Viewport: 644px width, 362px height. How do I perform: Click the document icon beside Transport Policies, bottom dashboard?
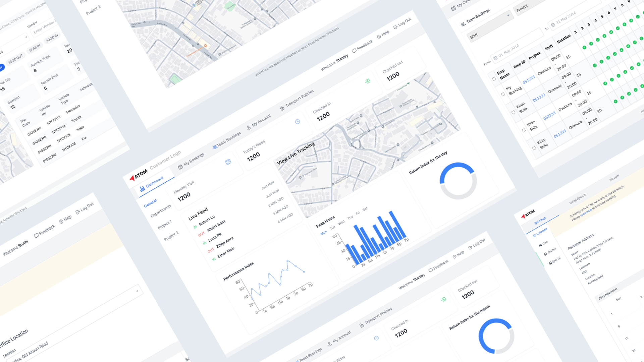(361, 325)
